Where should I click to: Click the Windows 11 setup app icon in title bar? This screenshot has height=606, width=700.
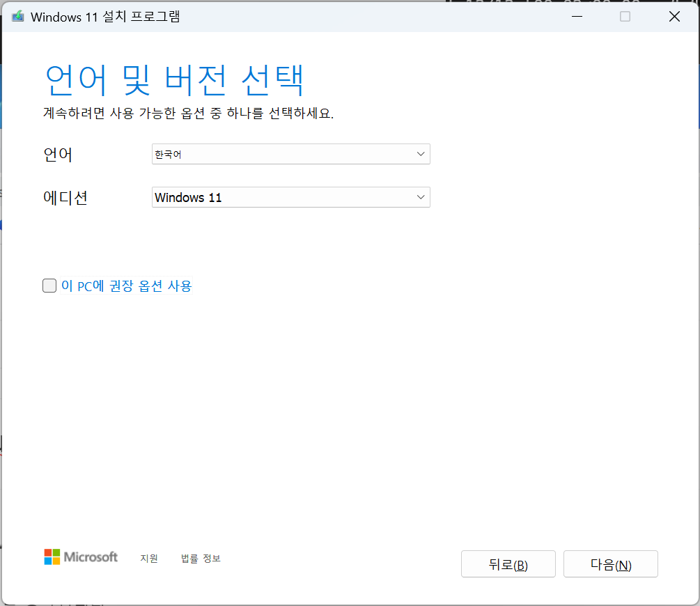coord(18,17)
